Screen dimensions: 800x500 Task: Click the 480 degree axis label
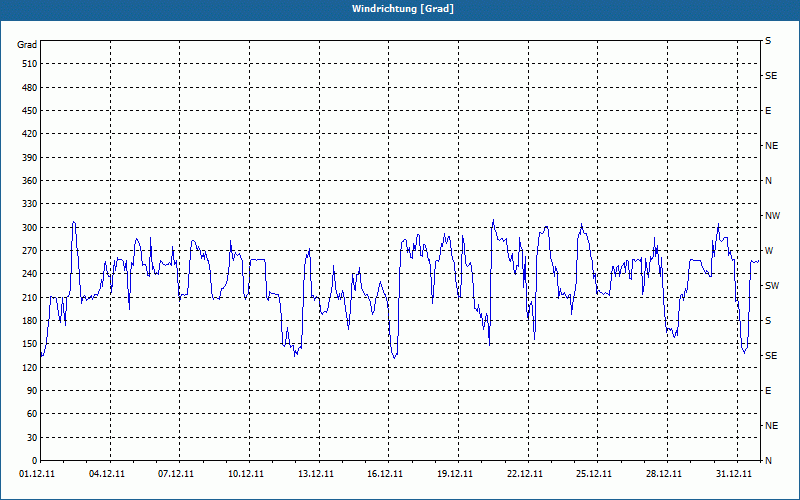coord(30,88)
